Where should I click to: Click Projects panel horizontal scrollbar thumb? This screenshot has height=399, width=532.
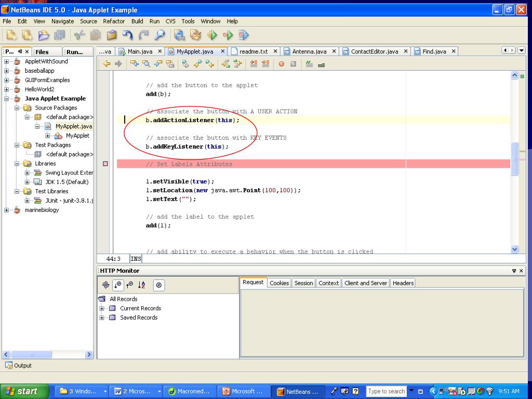pyautogui.click(x=31, y=354)
